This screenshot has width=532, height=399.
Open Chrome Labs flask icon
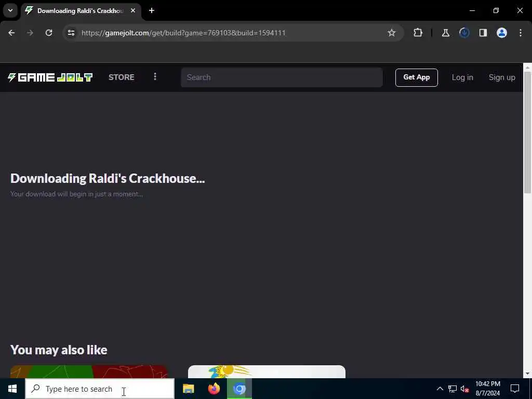445,33
